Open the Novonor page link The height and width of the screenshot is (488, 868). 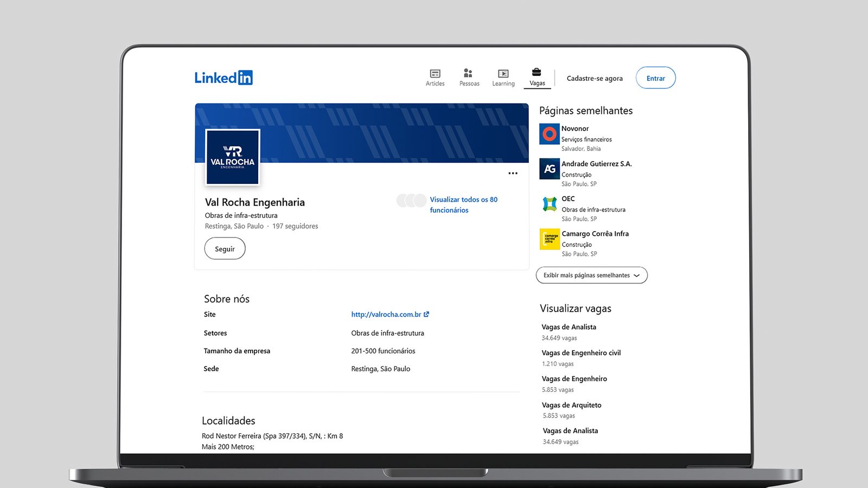coord(575,129)
